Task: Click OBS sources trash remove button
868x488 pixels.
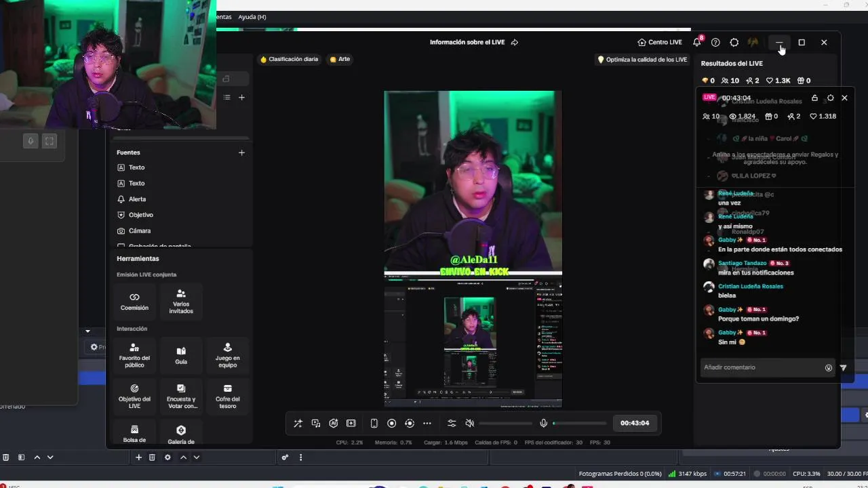Action: click(x=152, y=457)
